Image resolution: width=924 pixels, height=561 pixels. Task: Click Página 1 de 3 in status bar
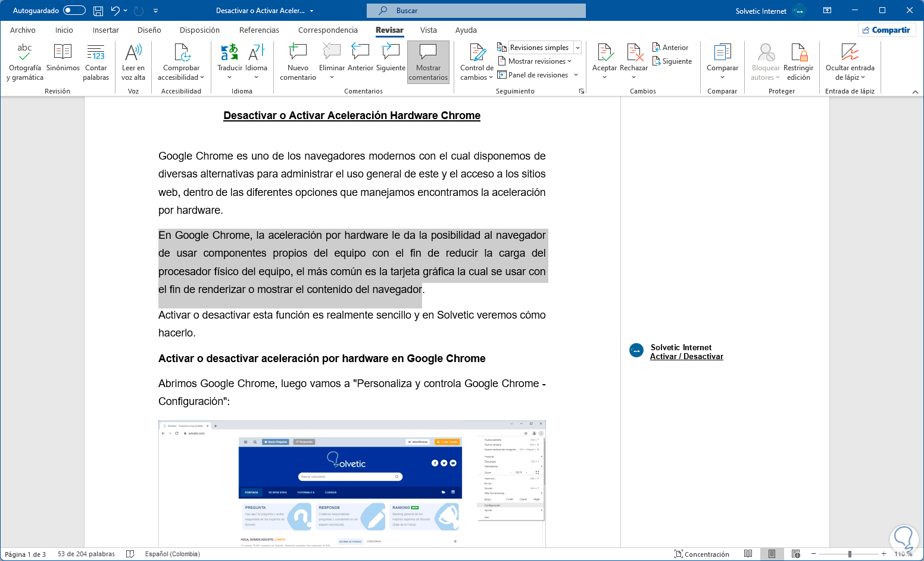click(25, 554)
